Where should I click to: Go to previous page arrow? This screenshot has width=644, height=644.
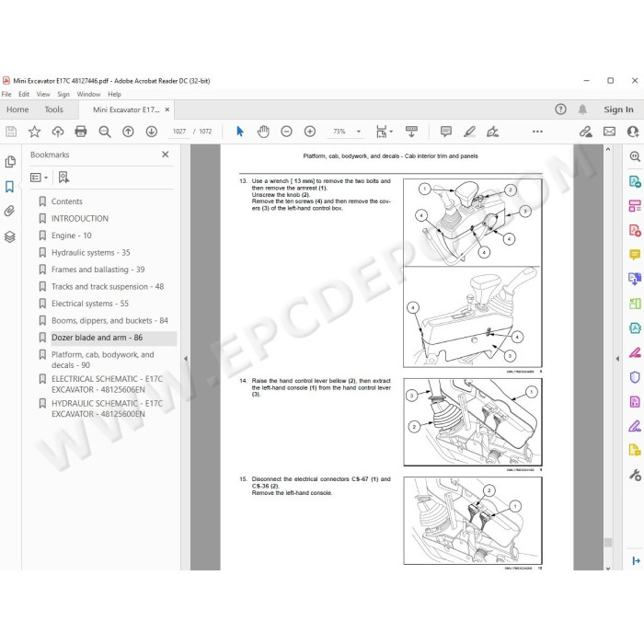[128, 132]
